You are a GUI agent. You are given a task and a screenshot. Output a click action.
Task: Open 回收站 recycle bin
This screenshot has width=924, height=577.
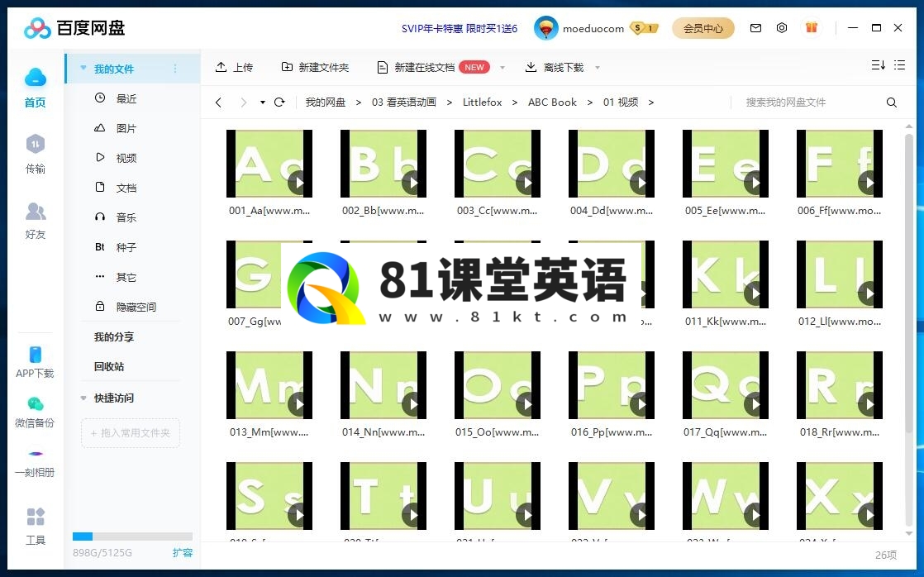[x=109, y=366]
